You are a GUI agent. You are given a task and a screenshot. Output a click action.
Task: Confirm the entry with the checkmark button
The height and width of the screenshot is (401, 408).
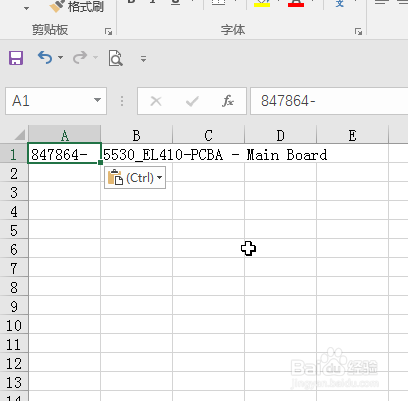(x=192, y=101)
